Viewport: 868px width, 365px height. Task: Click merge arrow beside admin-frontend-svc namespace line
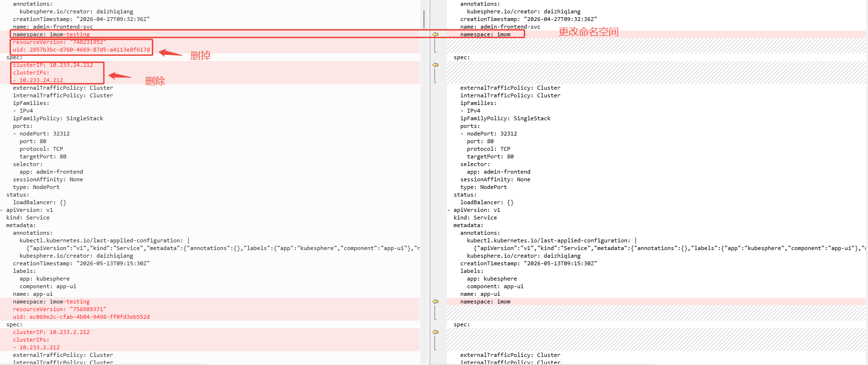(x=435, y=34)
